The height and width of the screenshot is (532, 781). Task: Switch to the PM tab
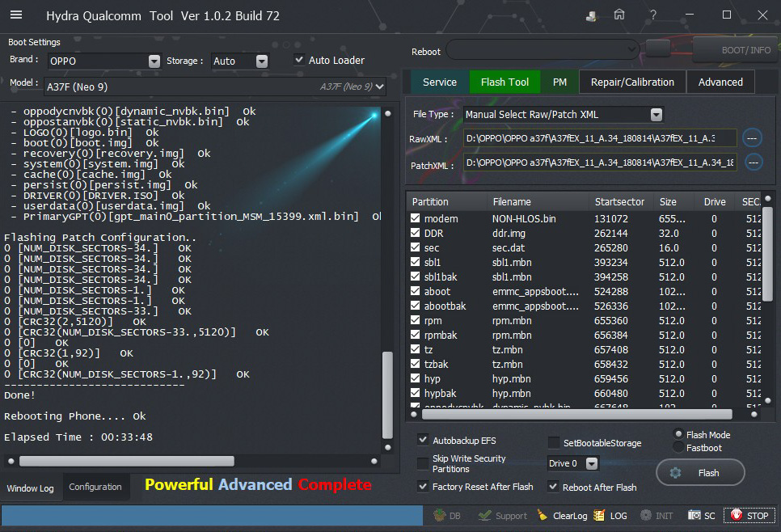[559, 82]
